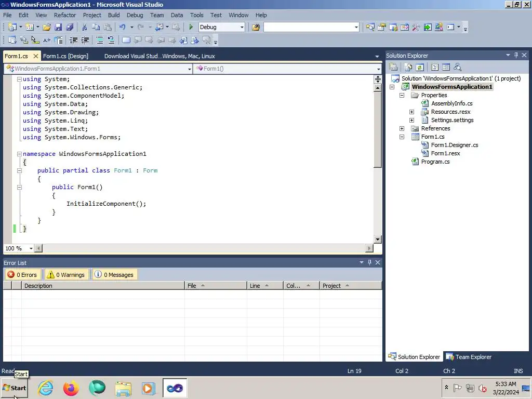Open the WindowsFormsApplication1.Form1 types dropdown

(189, 69)
